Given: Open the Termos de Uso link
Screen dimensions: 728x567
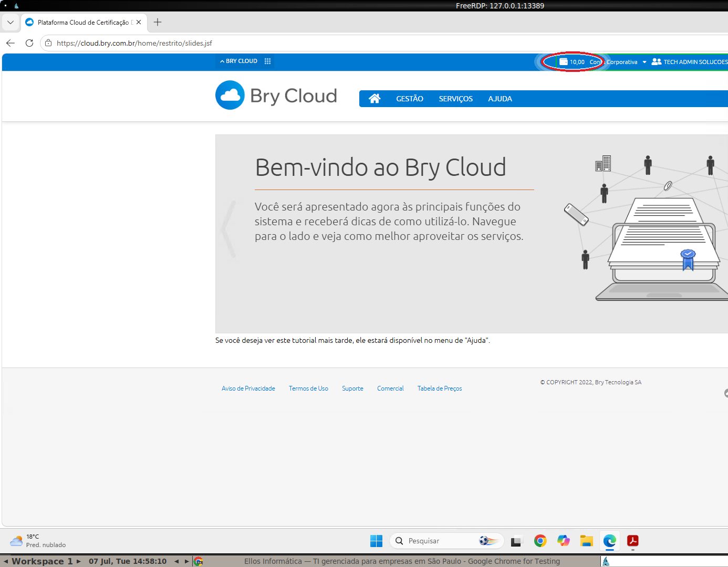Looking at the screenshot, I should click(308, 388).
